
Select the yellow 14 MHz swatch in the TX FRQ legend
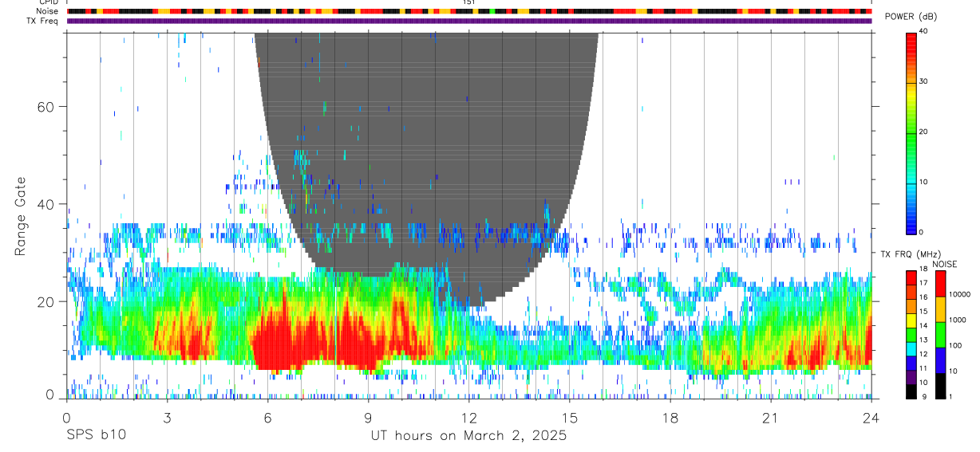pyautogui.click(x=911, y=320)
